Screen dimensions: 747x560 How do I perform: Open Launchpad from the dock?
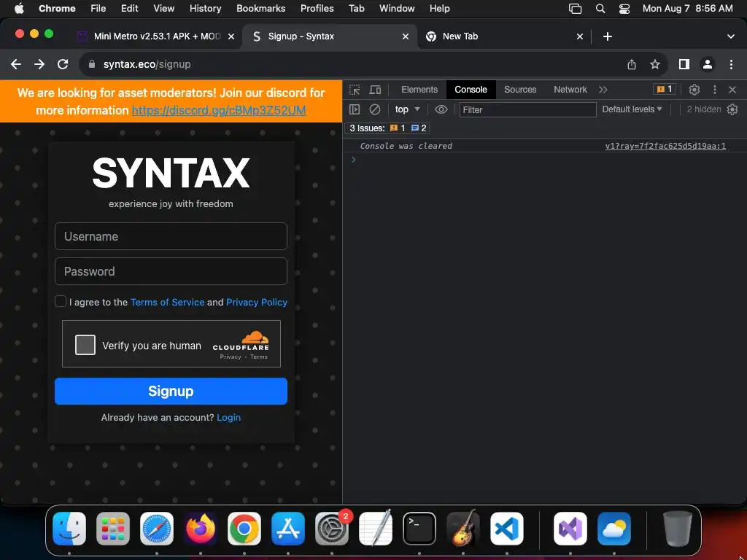(113, 529)
